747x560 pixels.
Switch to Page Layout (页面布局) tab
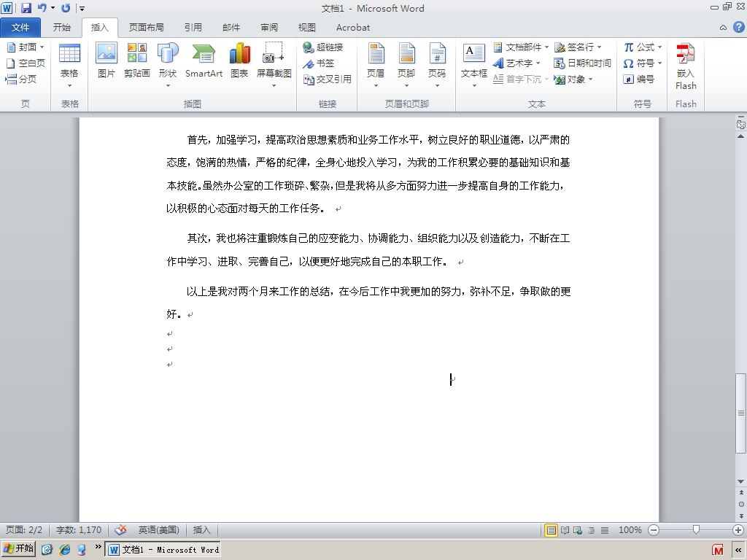point(146,27)
